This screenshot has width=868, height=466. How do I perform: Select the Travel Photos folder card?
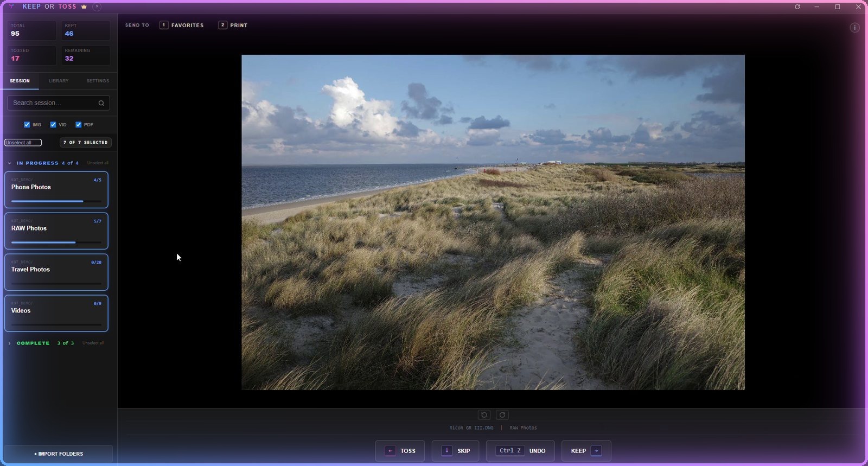pos(56,272)
